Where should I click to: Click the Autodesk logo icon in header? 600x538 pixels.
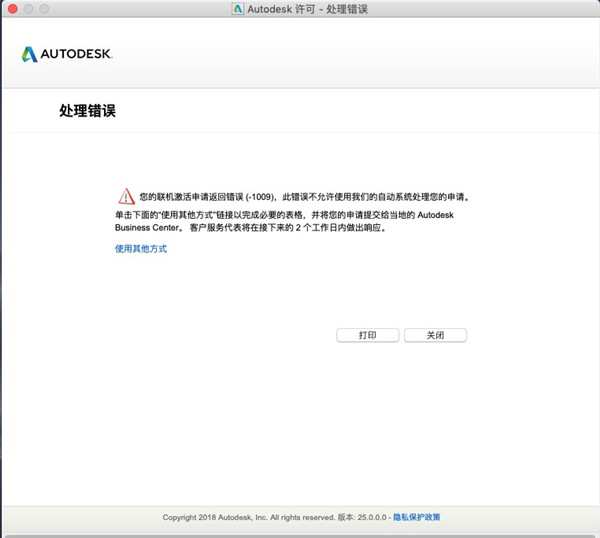29,53
